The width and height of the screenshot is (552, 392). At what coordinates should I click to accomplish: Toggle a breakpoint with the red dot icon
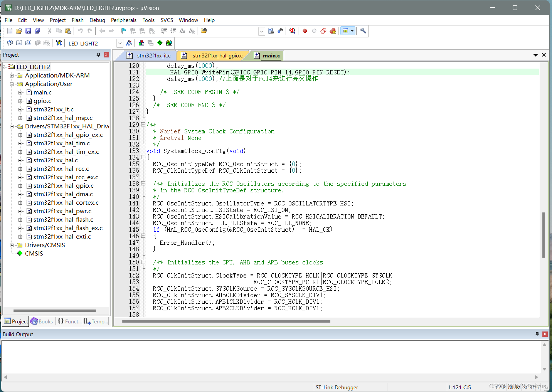[x=305, y=31]
